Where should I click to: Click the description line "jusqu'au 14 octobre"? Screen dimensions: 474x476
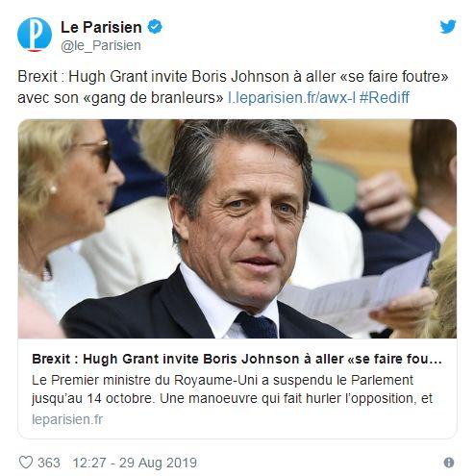[93, 398]
